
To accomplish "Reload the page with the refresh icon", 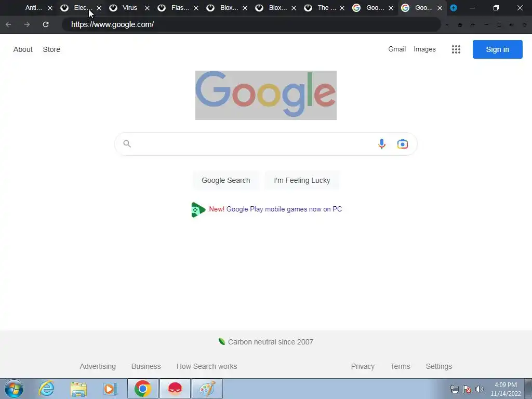I will point(46,24).
